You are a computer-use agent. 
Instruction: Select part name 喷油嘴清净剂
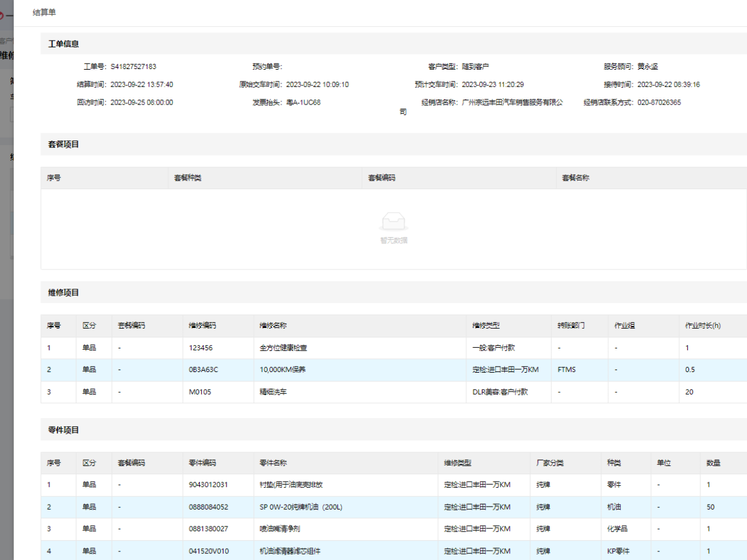(x=281, y=529)
